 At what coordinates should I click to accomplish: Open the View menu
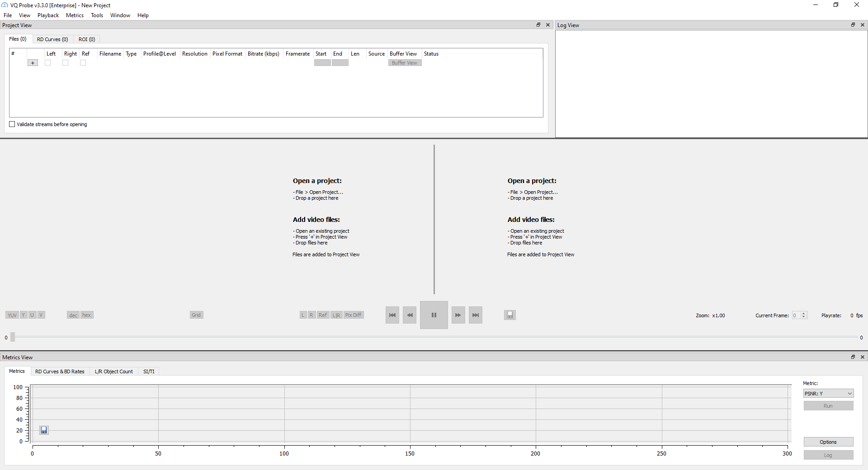pyautogui.click(x=24, y=15)
